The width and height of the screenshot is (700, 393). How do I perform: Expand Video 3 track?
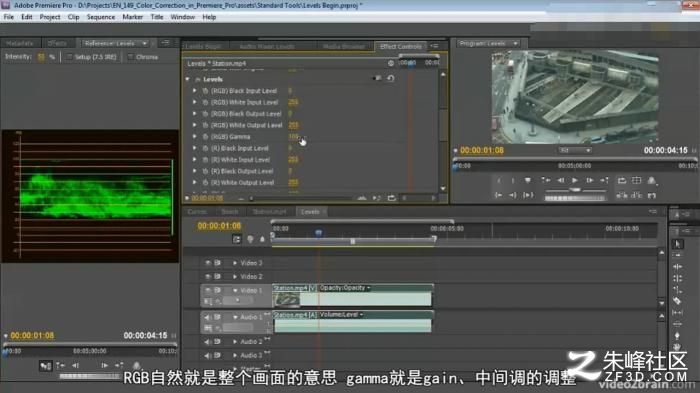235,263
